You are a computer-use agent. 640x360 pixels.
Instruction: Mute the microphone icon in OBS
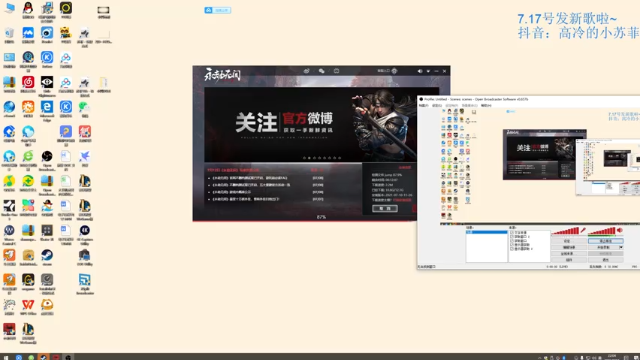(584, 231)
